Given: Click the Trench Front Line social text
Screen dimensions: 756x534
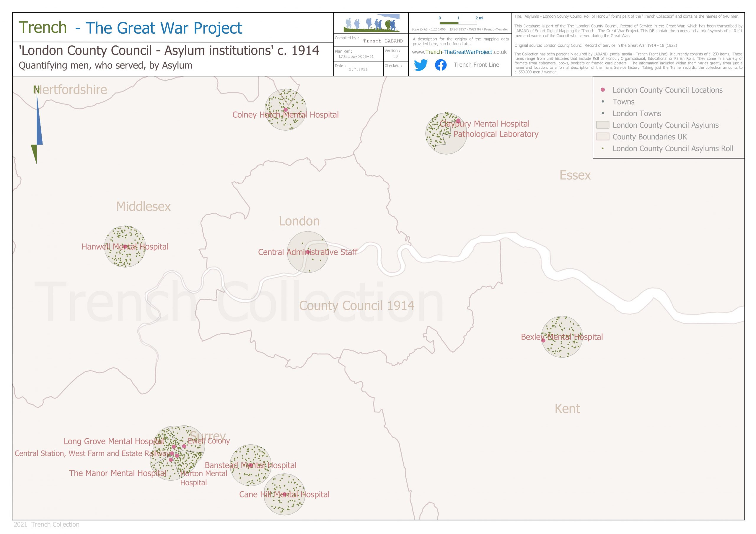Looking at the screenshot, I should click(476, 65).
